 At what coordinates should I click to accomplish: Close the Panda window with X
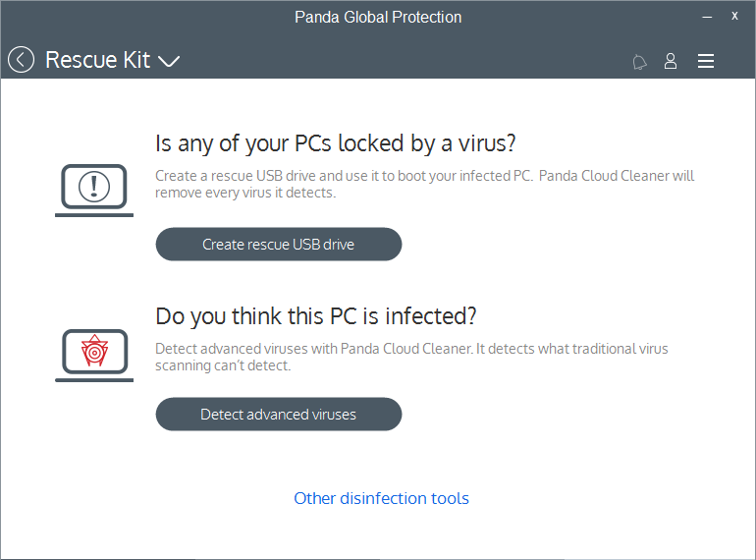(734, 16)
